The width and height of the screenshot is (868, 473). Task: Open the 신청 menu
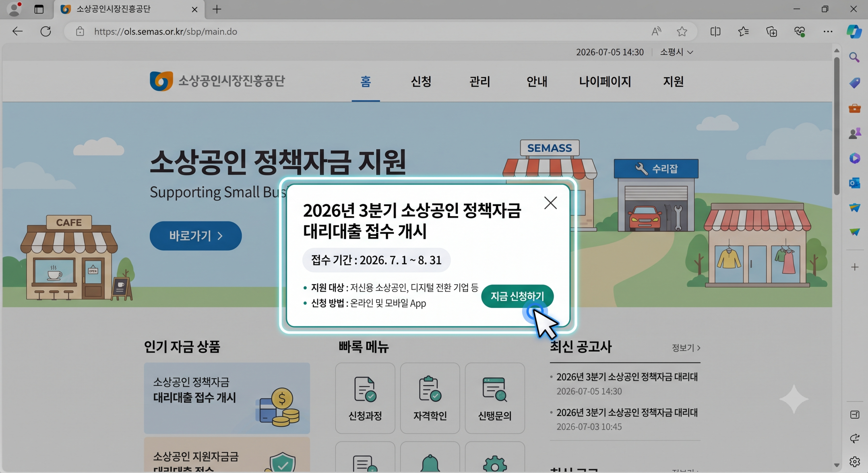tap(421, 82)
